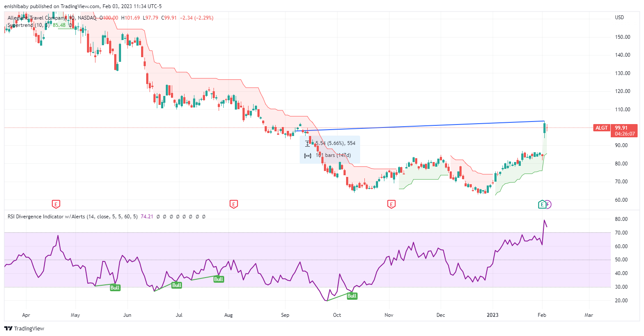Click the price measurement box showing 5.66%

[x=330, y=150]
